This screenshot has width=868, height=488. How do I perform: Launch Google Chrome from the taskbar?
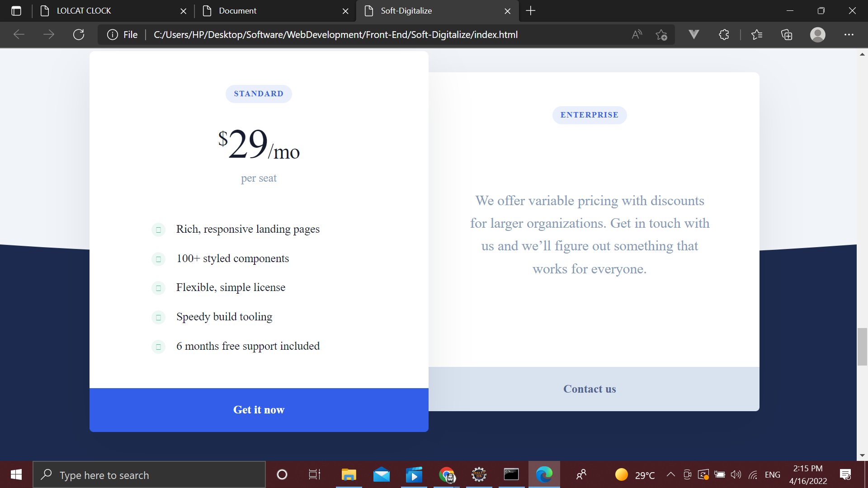coord(447,474)
